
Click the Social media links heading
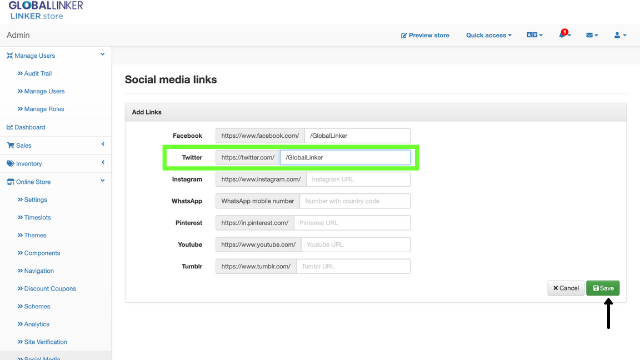171,80
